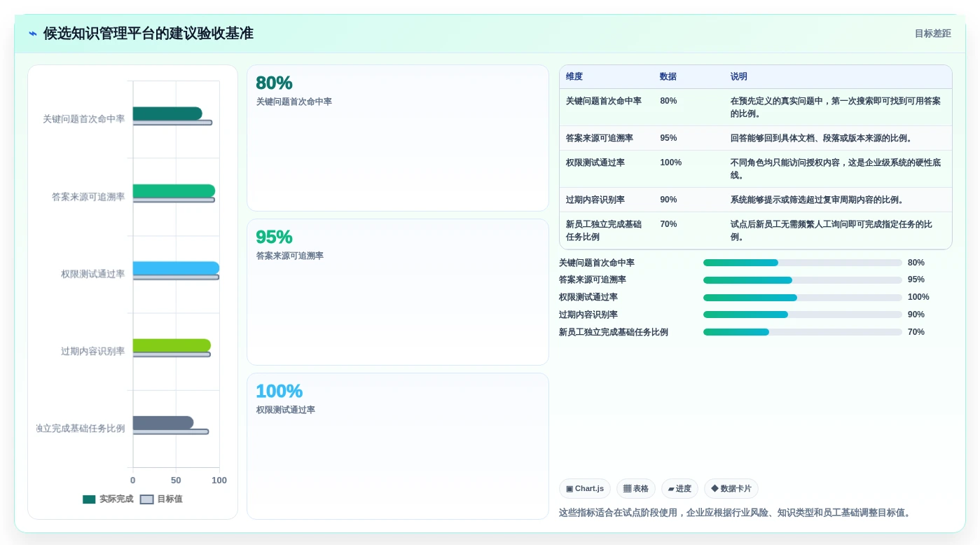This screenshot has height=545, width=980.
Task: Click the Chart.js tag chip
Action: click(584, 488)
